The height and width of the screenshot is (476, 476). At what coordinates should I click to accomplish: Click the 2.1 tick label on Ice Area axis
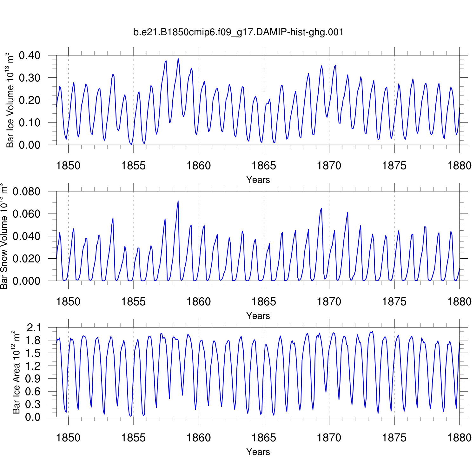click(x=34, y=327)
